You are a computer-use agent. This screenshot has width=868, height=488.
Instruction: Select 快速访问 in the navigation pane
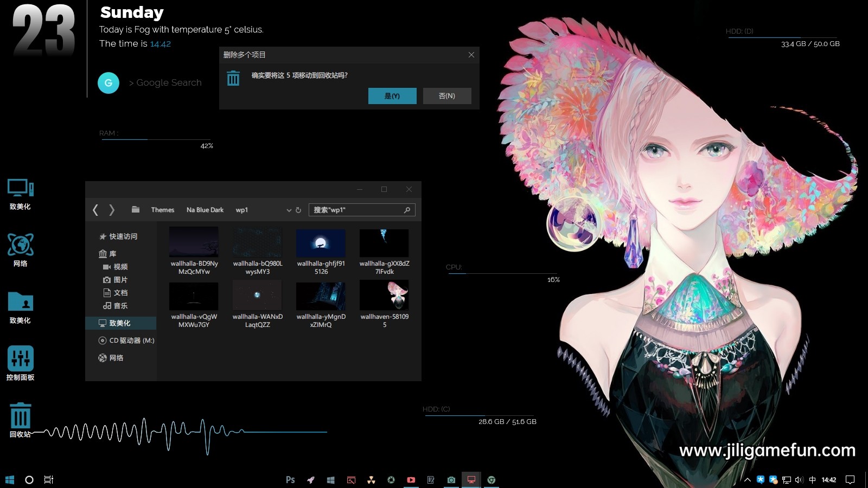118,236
